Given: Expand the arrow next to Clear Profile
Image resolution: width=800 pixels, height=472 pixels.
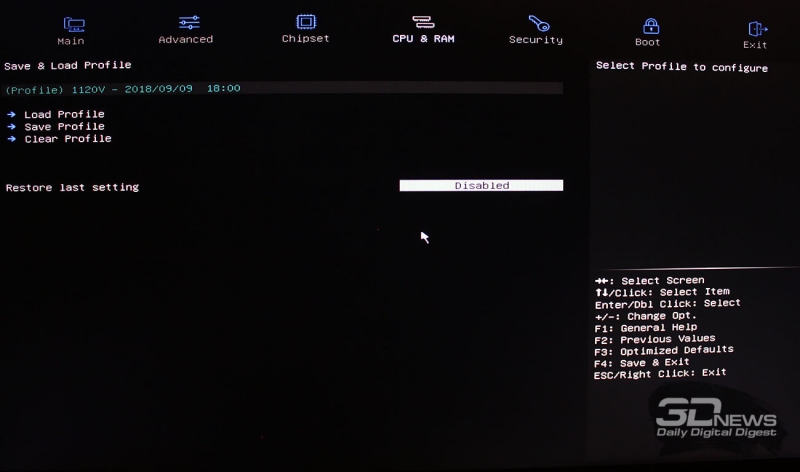Looking at the screenshot, I should (x=11, y=139).
